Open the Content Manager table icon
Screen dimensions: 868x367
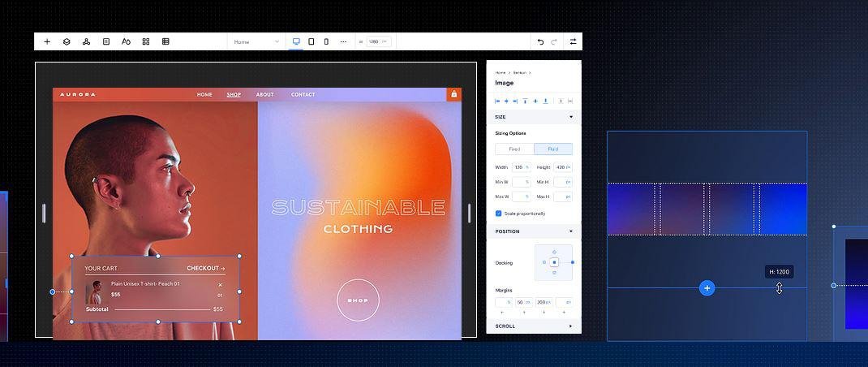(x=165, y=41)
